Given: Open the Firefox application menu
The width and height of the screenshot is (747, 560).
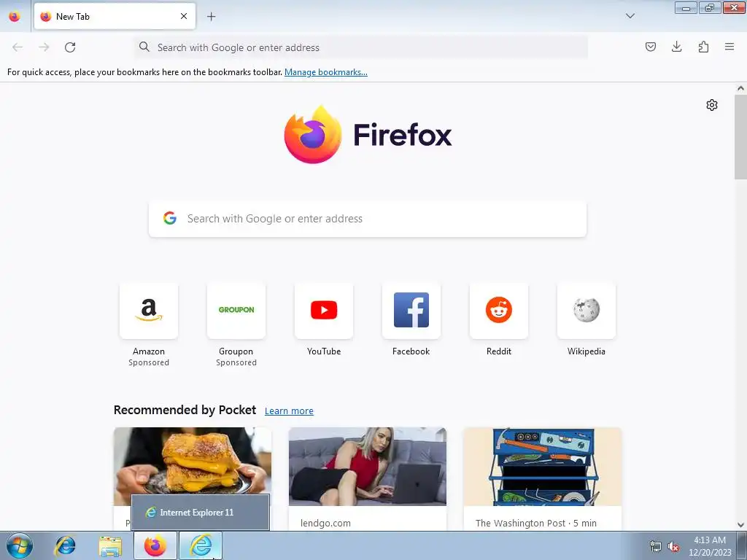Looking at the screenshot, I should (x=729, y=47).
